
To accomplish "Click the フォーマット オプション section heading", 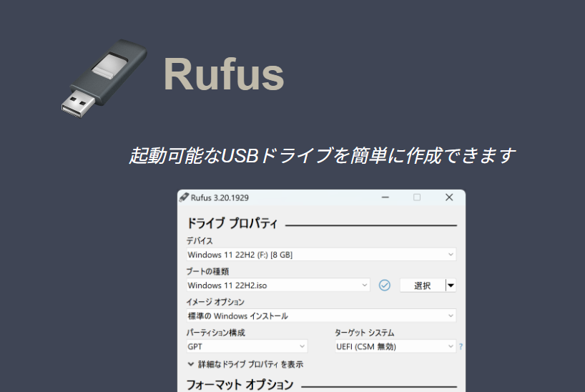I will [240, 385].
